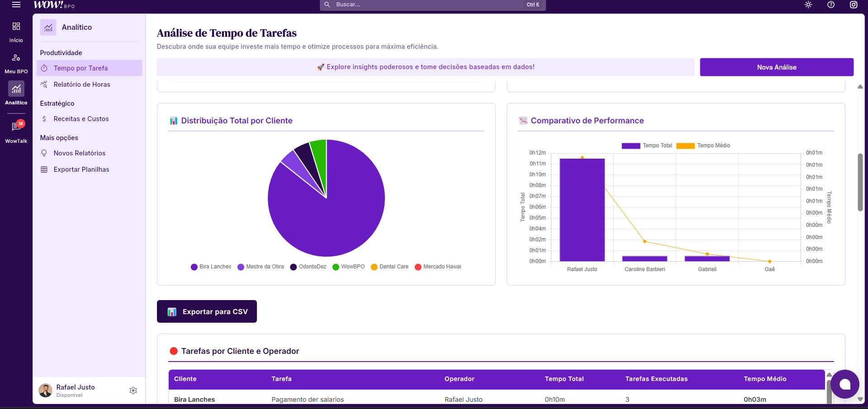Screen dimensions: 868x409
Task: Click the Rafael Justo purple bar
Action: 582,210
